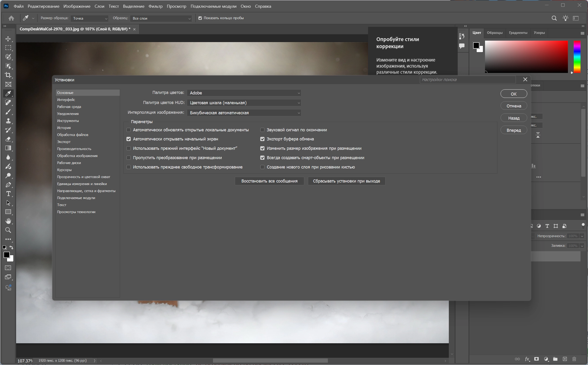Select the Hand tool

point(8,221)
